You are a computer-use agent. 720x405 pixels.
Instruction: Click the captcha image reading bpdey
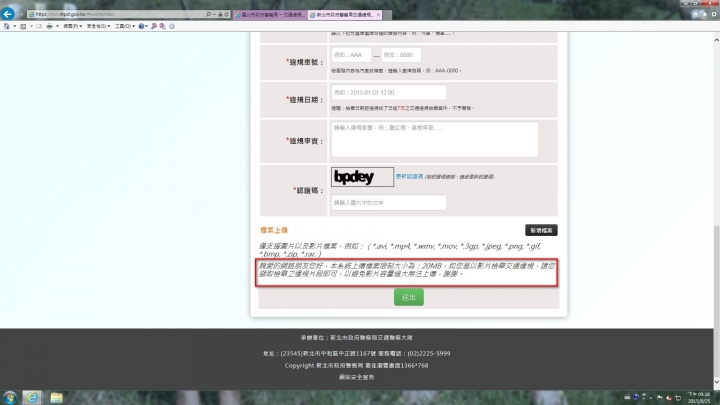(362, 177)
